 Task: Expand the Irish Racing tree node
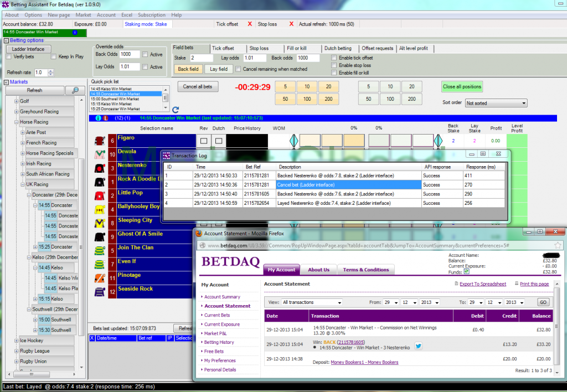coord(22,164)
